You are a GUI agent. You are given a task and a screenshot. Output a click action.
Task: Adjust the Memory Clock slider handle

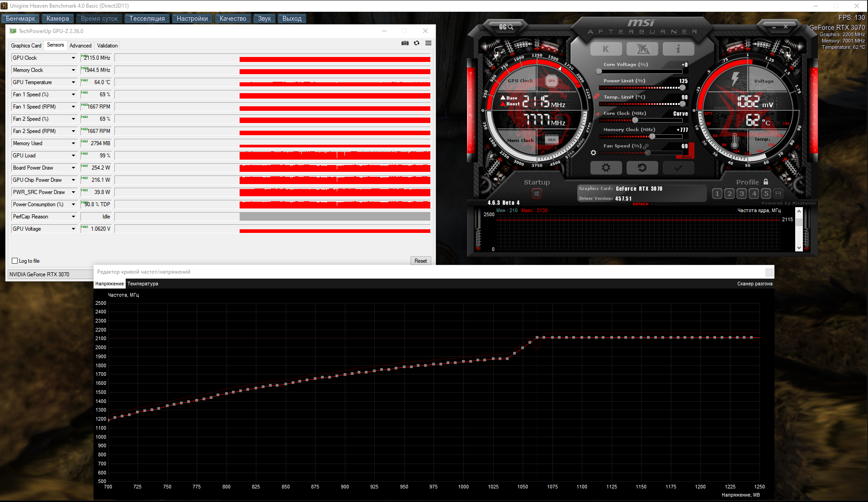click(652, 137)
